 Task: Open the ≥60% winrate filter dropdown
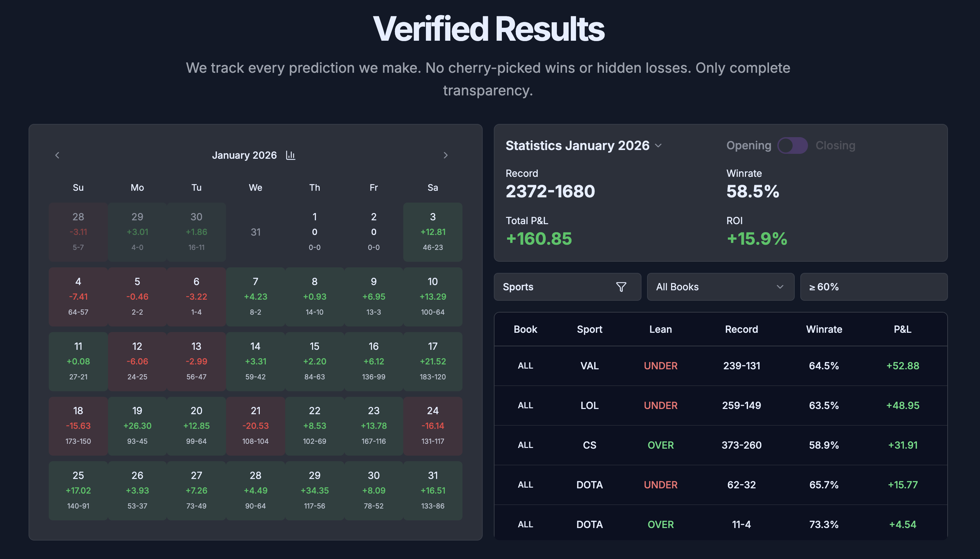874,287
